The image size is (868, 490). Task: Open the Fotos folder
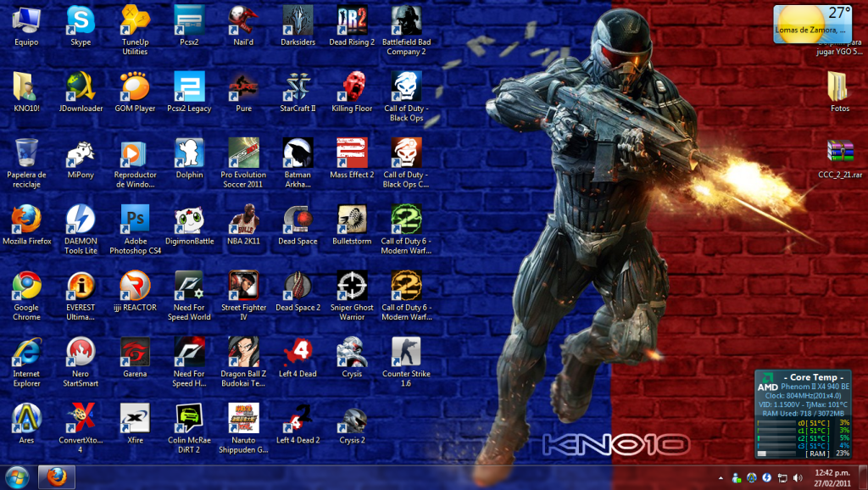tap(840, 92)
